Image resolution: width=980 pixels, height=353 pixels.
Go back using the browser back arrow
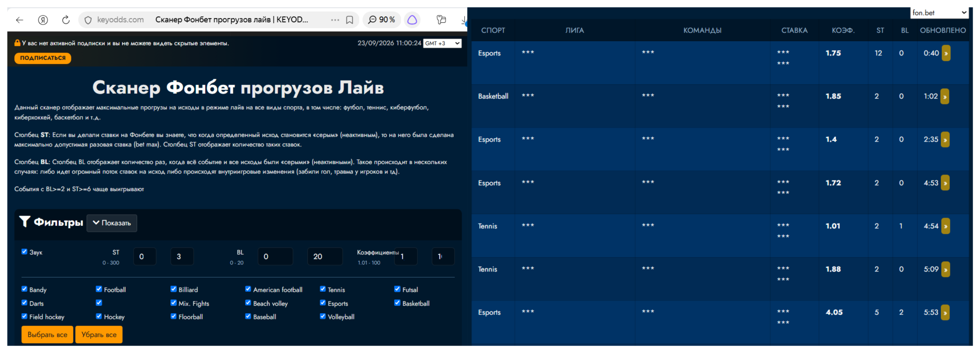pos(20,20)
